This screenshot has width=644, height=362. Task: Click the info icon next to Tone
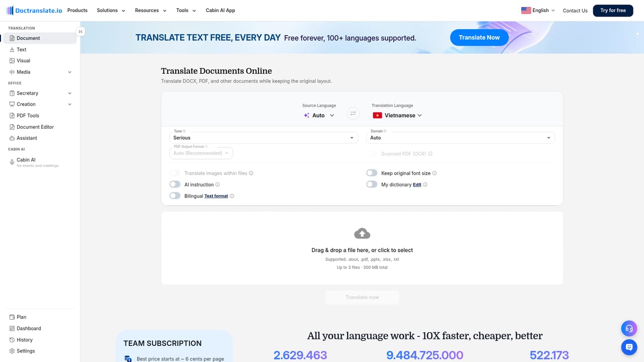point(184,131)
